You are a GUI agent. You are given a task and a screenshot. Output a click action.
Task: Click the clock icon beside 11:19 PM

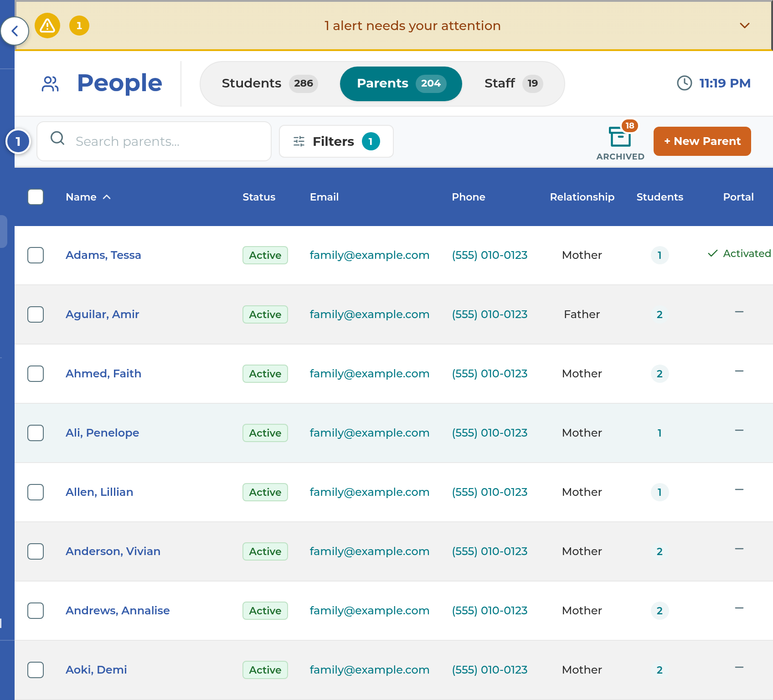click(x=684, y=83)
